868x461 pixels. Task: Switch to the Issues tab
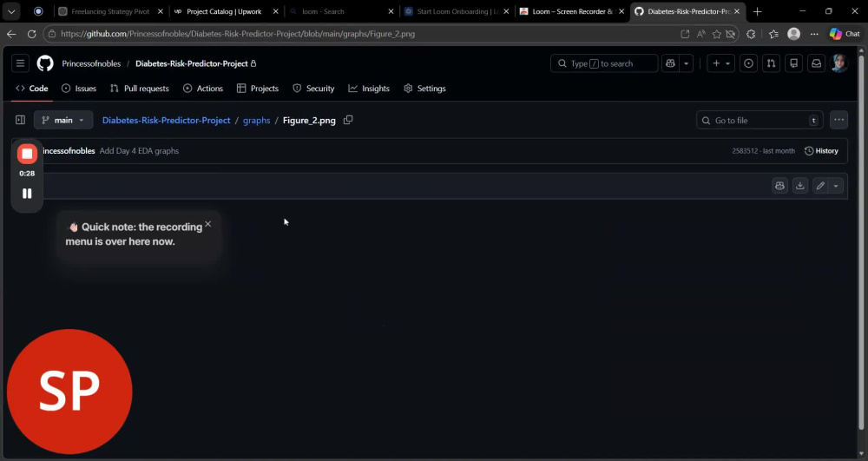click(79, 89)
